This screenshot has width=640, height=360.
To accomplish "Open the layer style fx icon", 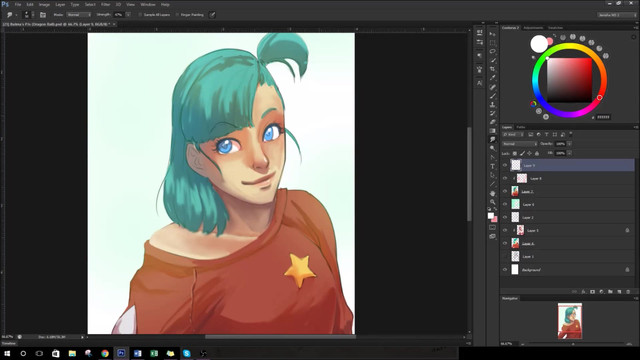I will (x=583, y=292).
